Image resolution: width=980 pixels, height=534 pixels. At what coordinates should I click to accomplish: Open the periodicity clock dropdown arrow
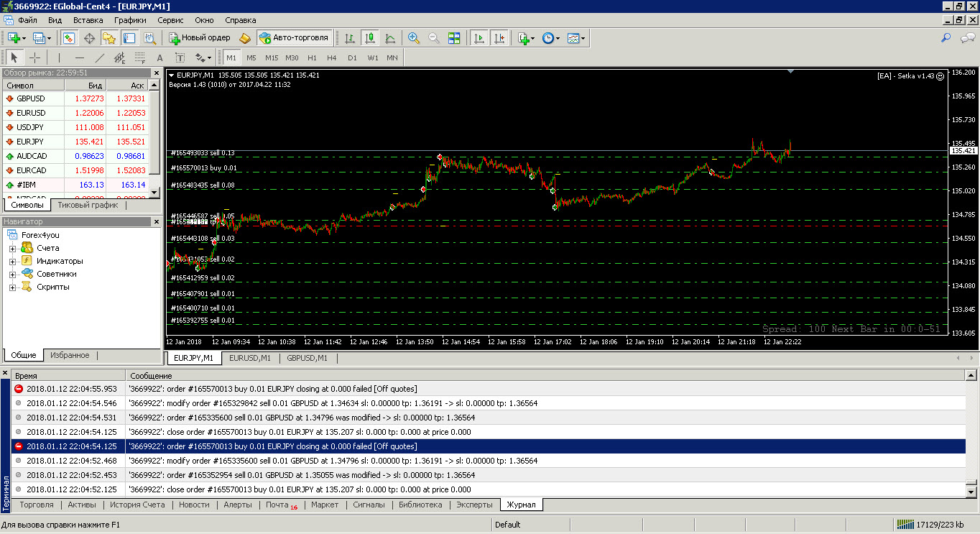(x=558, y=38)
